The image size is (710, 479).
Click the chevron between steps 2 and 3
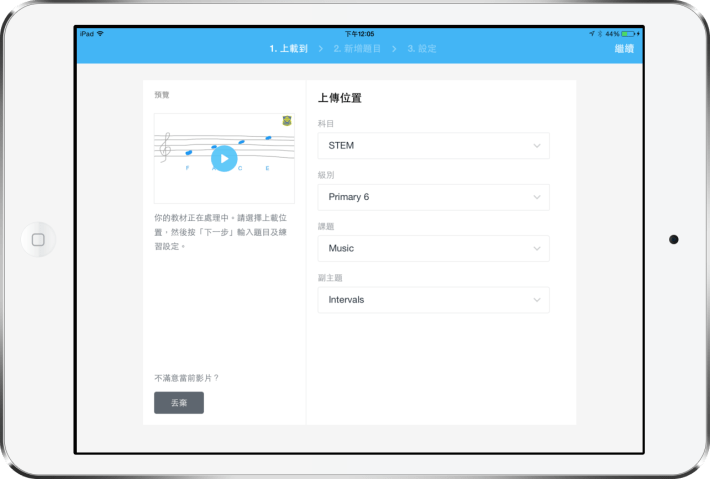coord(394,48)
